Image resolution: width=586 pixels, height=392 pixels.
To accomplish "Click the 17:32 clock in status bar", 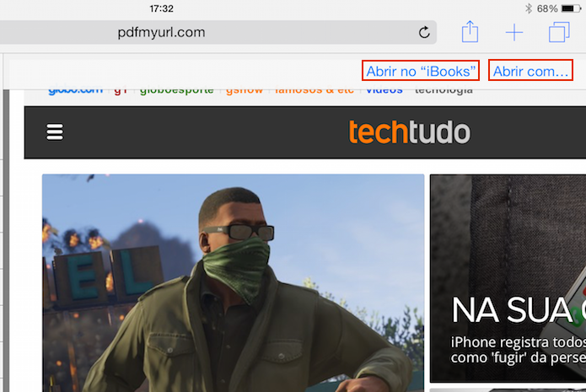I will pyautogui.click(x=161, y=8).
